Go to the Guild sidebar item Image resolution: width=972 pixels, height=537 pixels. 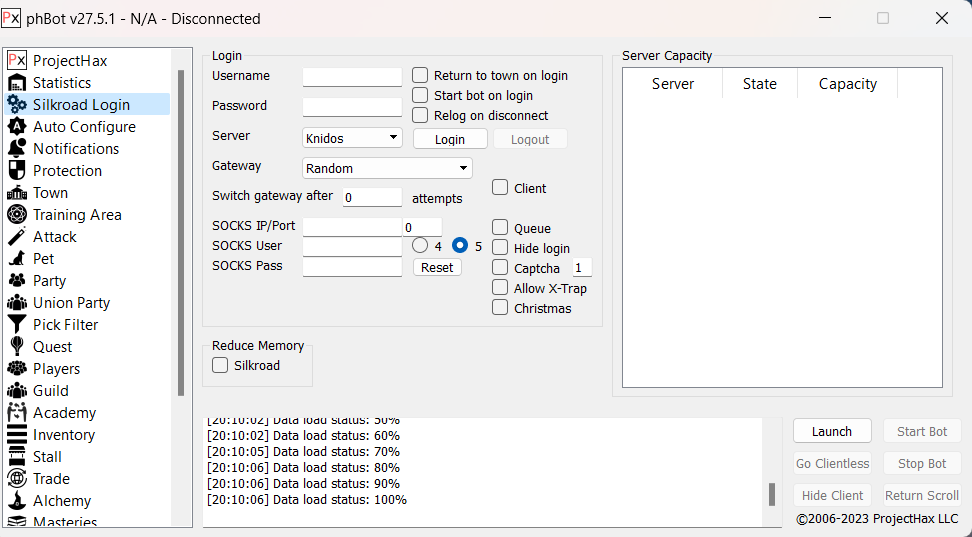coord(50,391)
